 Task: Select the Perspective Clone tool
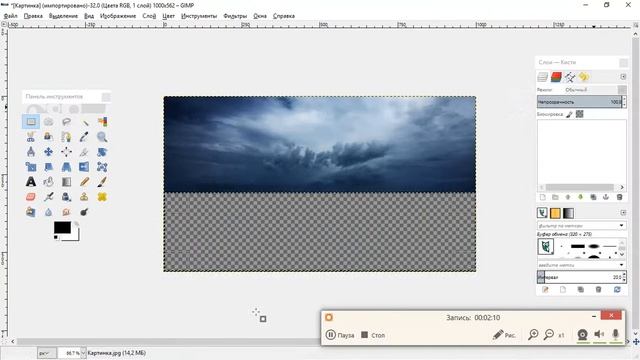tap(31, 212)
